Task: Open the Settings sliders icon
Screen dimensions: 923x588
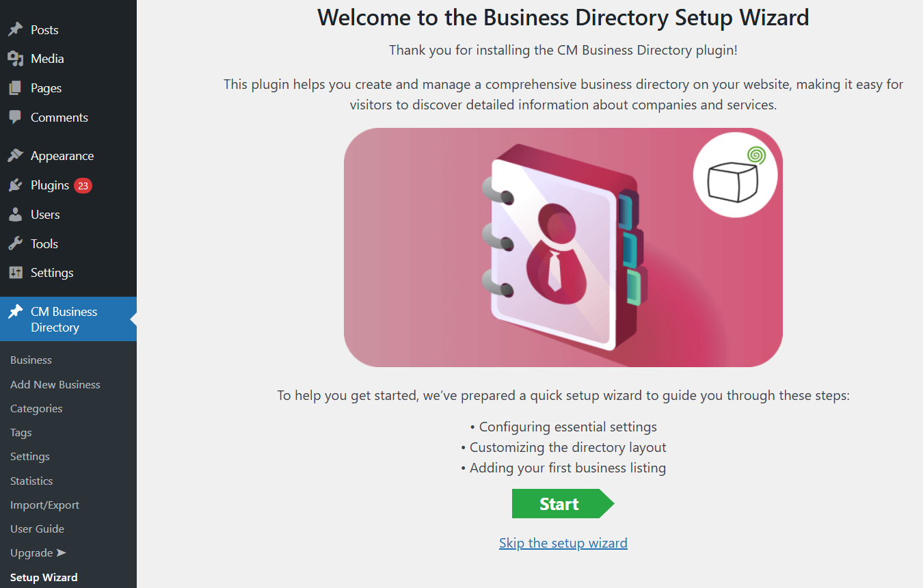Action: tap(15, 273)
